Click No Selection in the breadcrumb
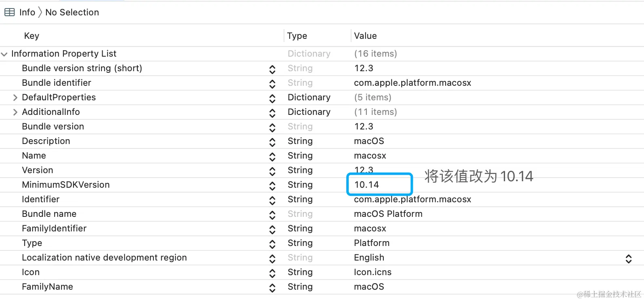Image resolution: width=644 pixels, height=301 pixels. pyautogui.click(x=72, y=13)
